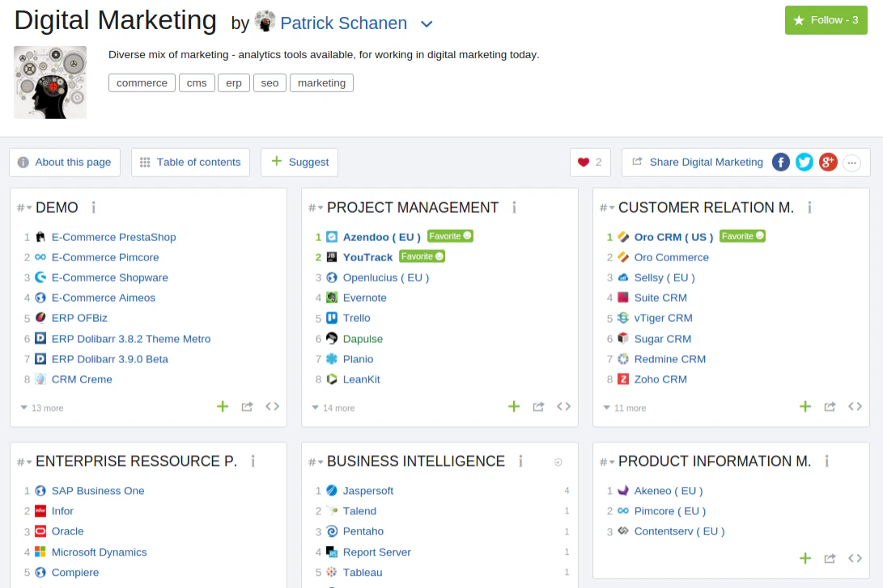The width and height of the screenshot is (883, 588).
Task: Share the DEMO panel using its share icon
Action: pos(247,407)
